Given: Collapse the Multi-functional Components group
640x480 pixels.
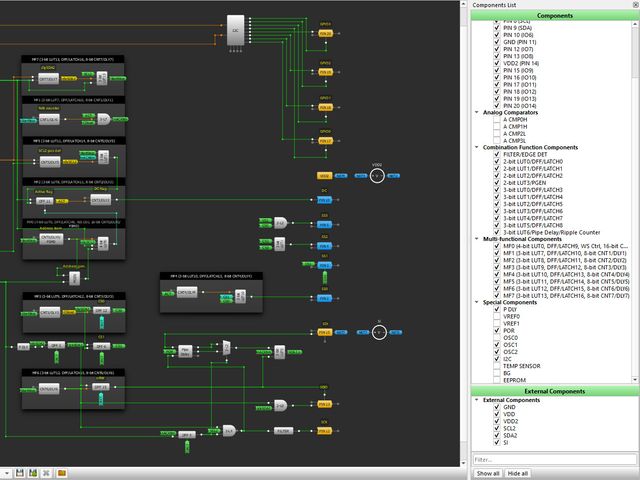Looking at the screenshot, I should pyautogui.click(x=477, y=239).
